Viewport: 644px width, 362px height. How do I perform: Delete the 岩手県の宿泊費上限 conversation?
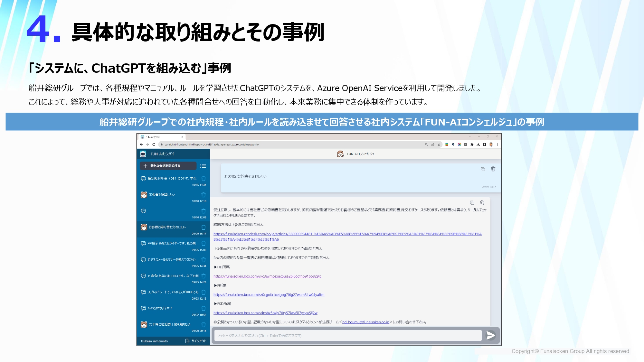tap(204, 325)
